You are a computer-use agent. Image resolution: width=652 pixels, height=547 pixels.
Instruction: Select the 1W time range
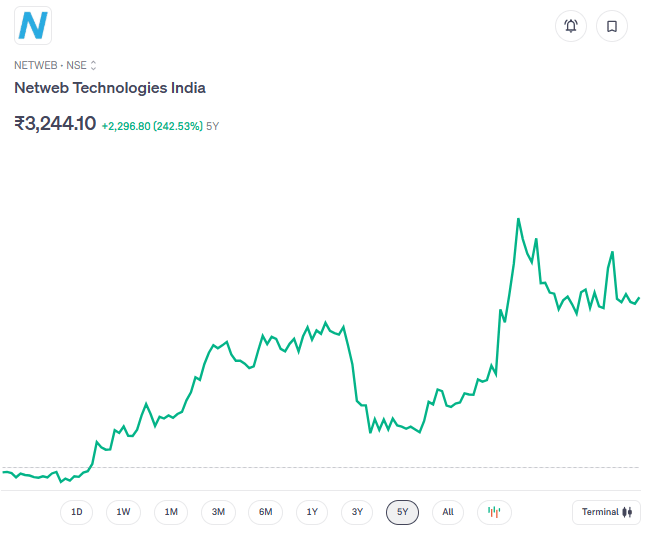coord(123,512)
